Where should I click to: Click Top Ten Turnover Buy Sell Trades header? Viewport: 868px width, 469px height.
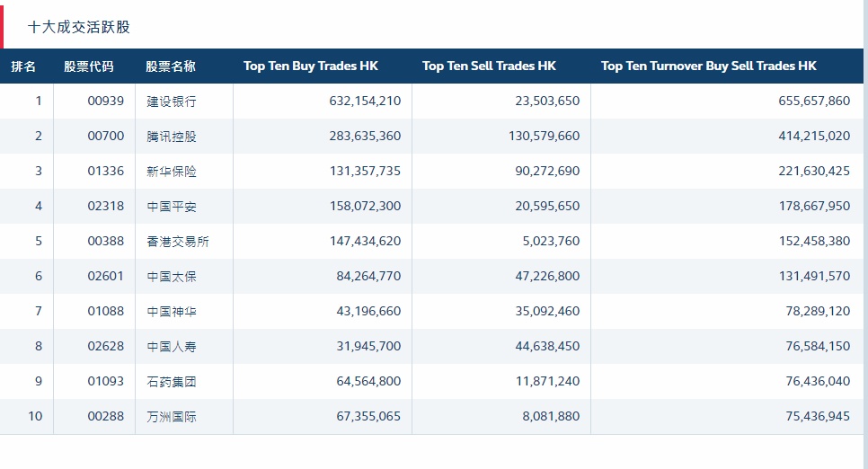pyautogui.click(x=708, y=66)
